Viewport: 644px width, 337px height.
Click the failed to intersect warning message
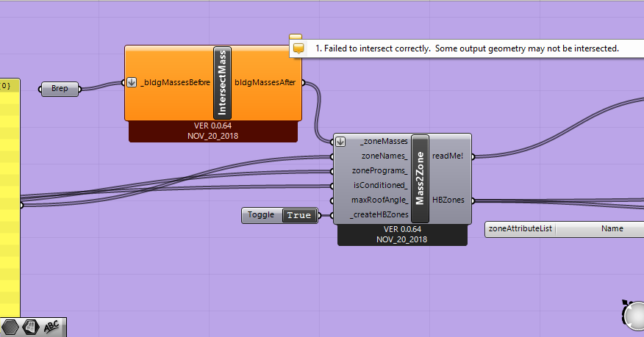point(467,48)
